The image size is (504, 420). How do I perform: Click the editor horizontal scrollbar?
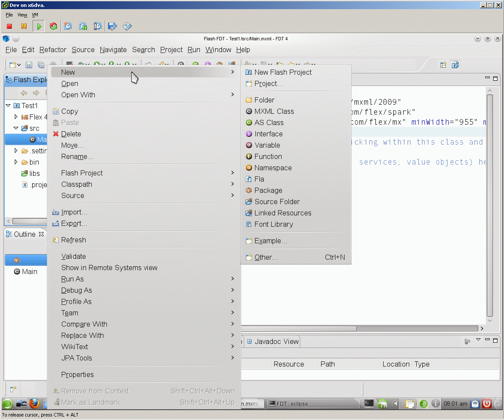299,328
